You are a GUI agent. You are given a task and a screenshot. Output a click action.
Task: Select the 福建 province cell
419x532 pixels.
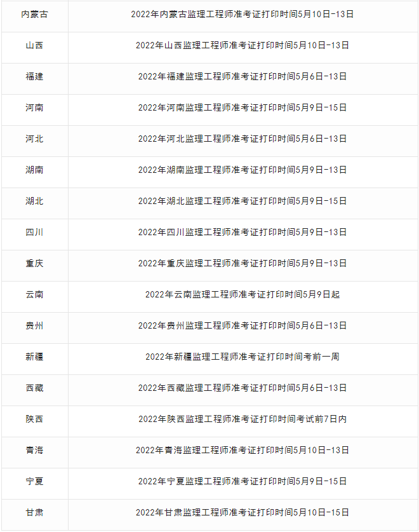click(34, 77)
